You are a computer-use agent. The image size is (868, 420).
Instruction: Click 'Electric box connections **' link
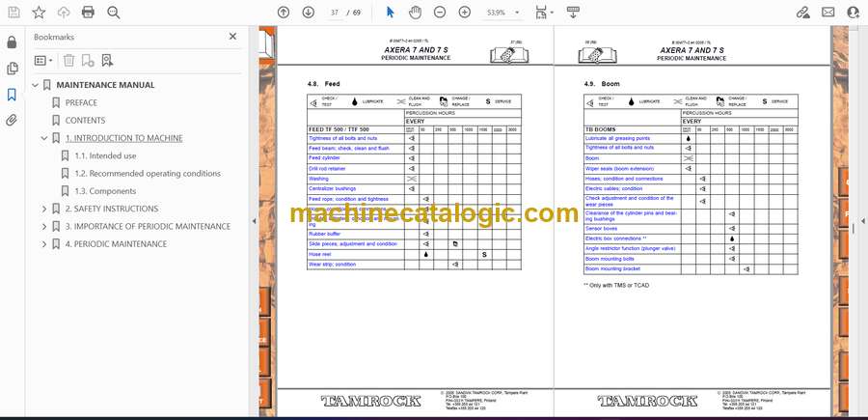tap(615, 238)
